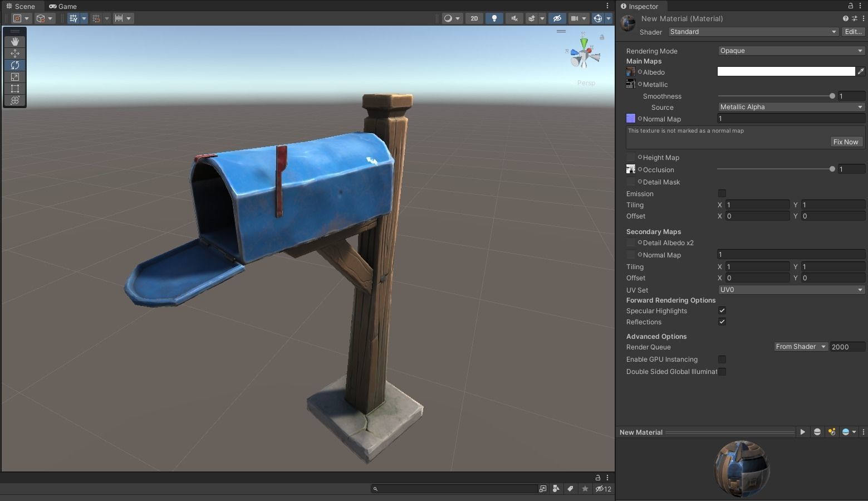
Task: Click the Fix Now button
Action: coord(846,142)
